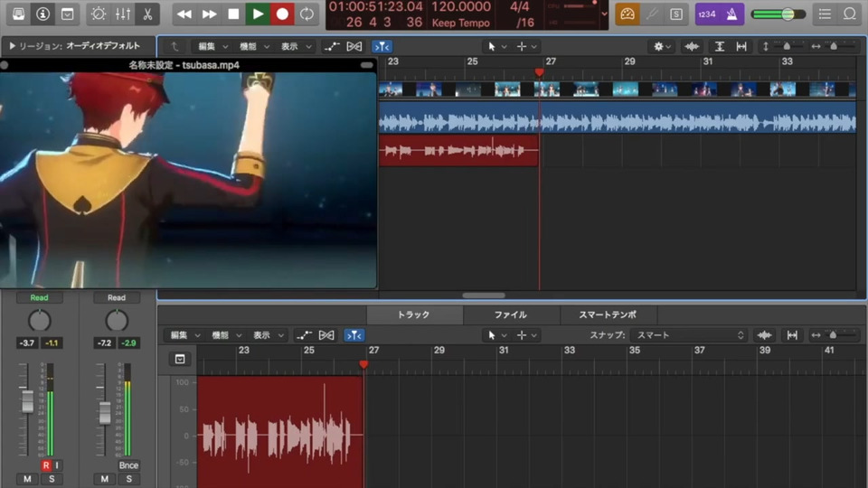Click the waveform zoom icon in tracks area

click(x=692, y=46)
